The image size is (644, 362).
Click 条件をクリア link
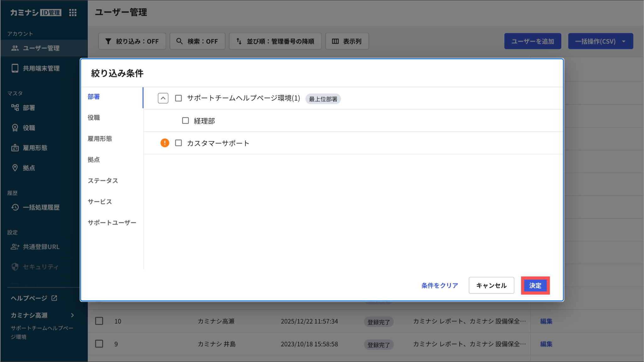point(440,286)
